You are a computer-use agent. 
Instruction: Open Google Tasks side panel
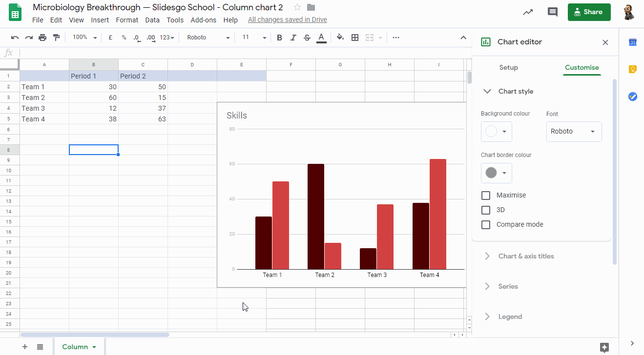632,97
